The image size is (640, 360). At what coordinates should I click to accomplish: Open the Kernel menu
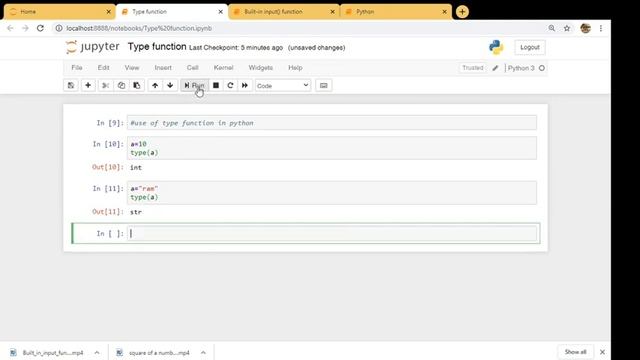(223, 68)
